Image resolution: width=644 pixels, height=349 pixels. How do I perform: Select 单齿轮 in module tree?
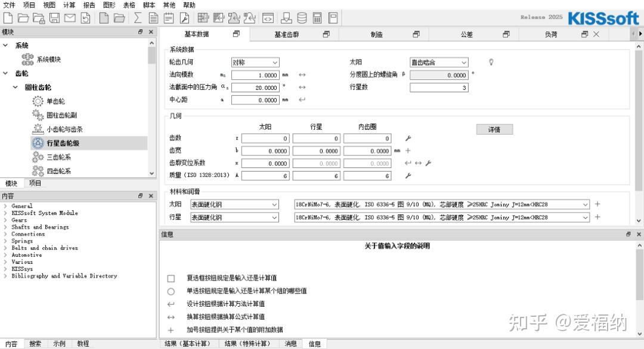(x=55, y=101)
